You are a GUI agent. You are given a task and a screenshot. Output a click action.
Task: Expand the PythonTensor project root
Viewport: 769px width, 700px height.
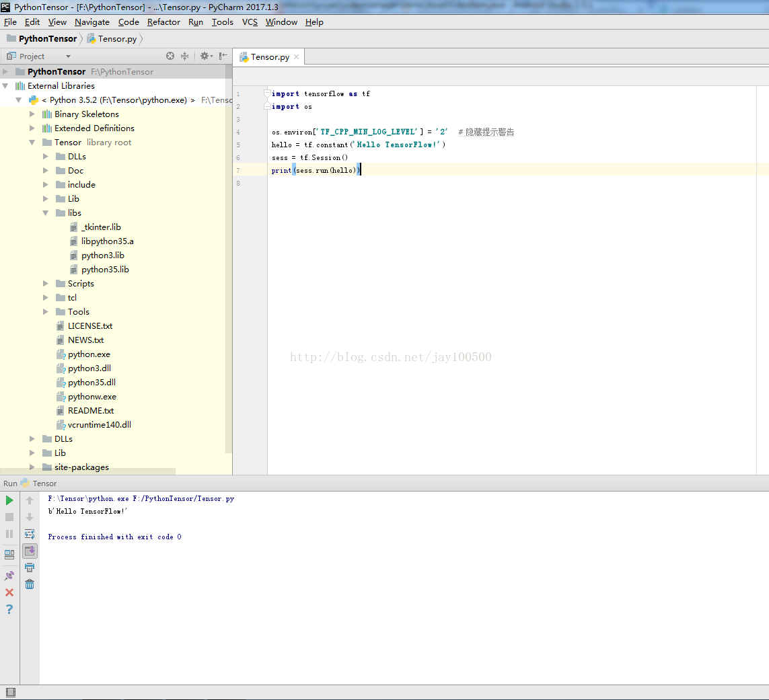(5, 71)
